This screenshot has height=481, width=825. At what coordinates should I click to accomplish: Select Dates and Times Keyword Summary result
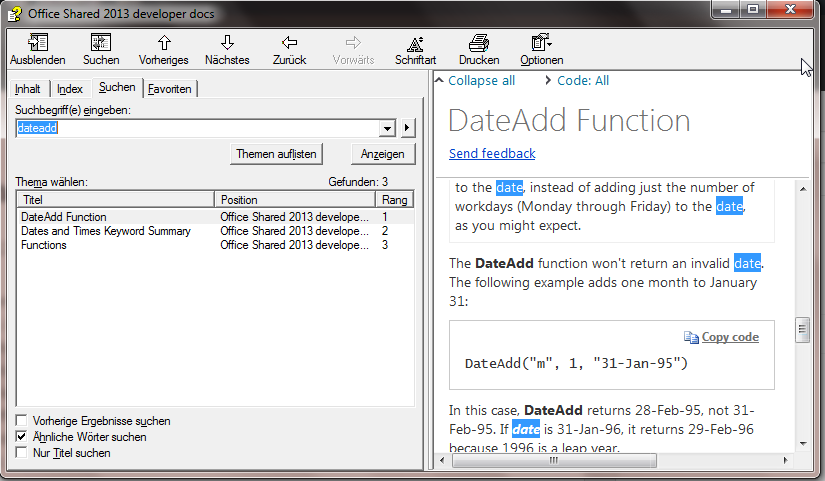coord(215,231)
